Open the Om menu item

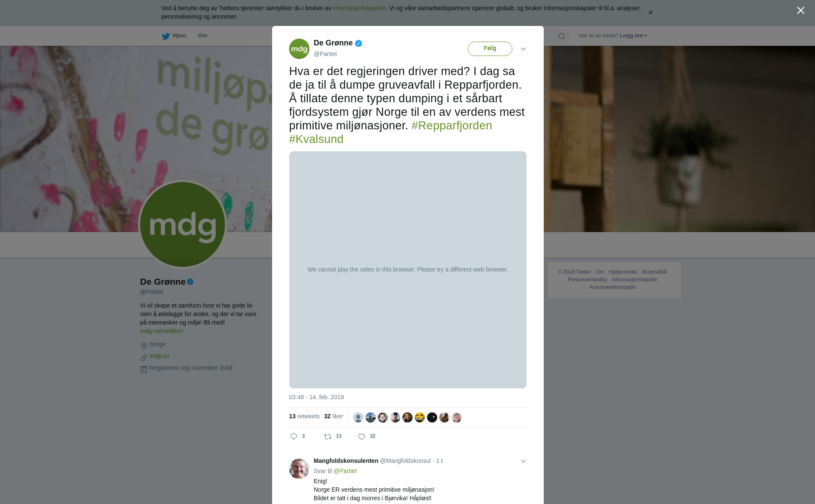tap(203, 36)
